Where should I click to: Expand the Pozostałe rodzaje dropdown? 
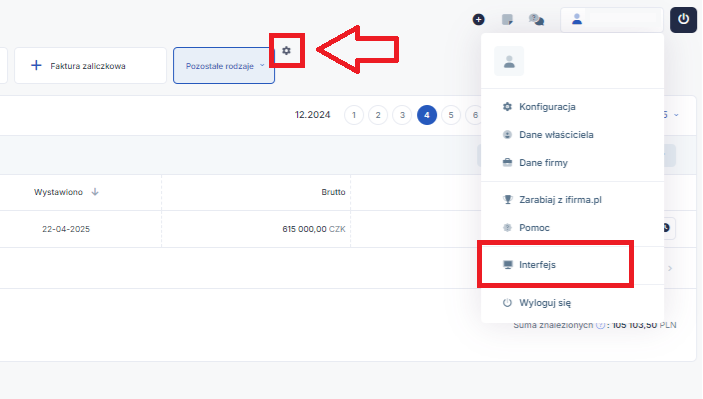coord(224,66)
